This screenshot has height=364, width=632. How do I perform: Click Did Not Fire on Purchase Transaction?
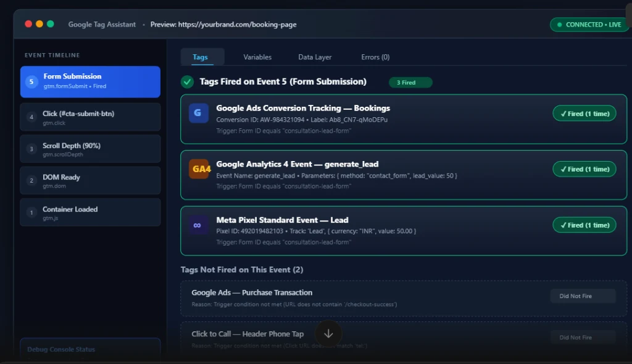(x=583, y=296)
